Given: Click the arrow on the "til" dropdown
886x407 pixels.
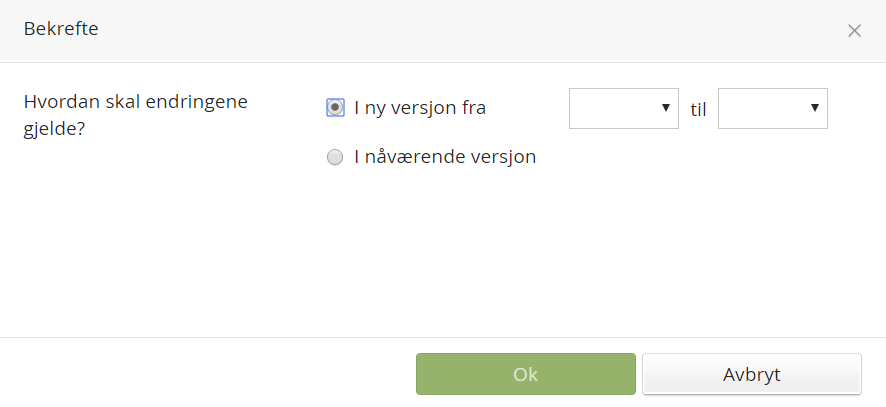Looking at the screenshot, I should coord(815,108).
